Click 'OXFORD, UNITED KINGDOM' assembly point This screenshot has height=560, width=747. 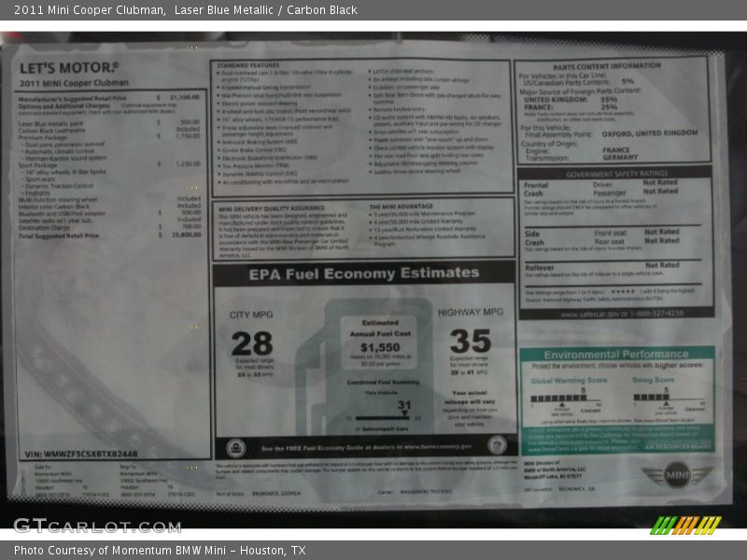click(x=650, y=133)
